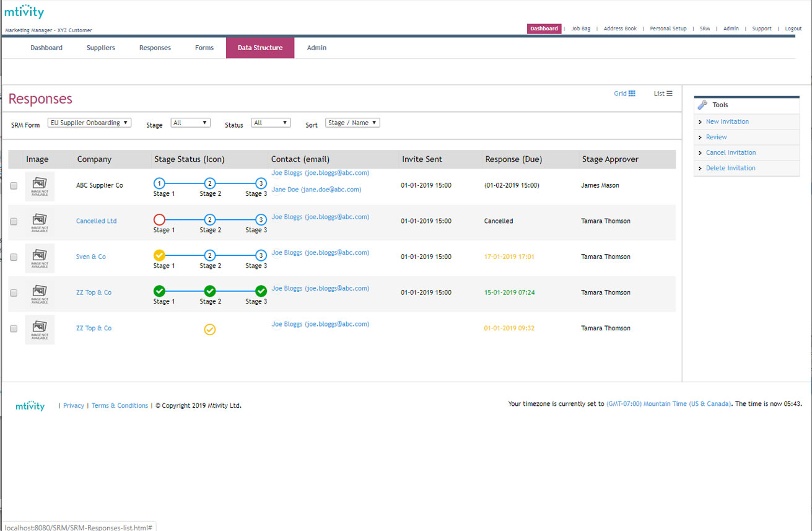812x531 pixels.
Task: Open Sven & Co image placeholder
Action: coord(40,258)
